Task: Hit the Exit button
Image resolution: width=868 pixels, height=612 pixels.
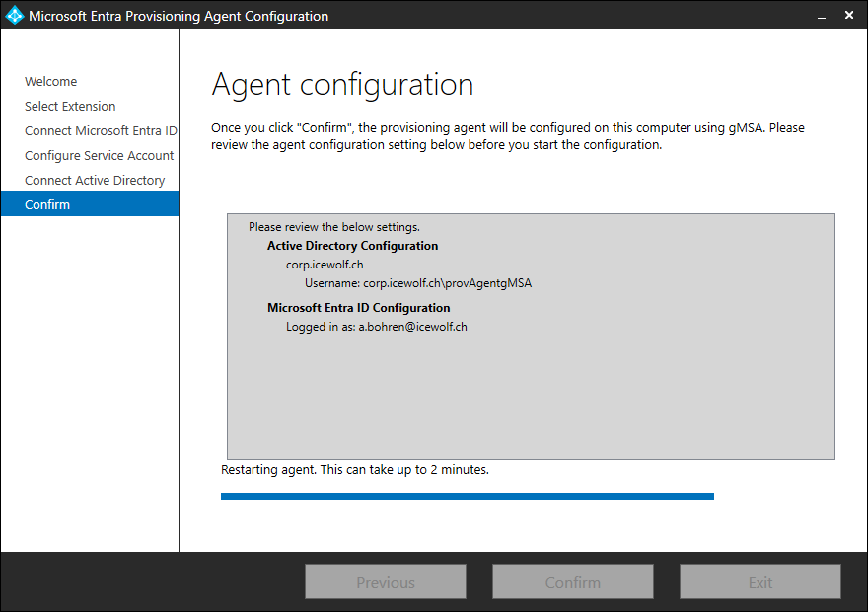Action: pos(759,582)
